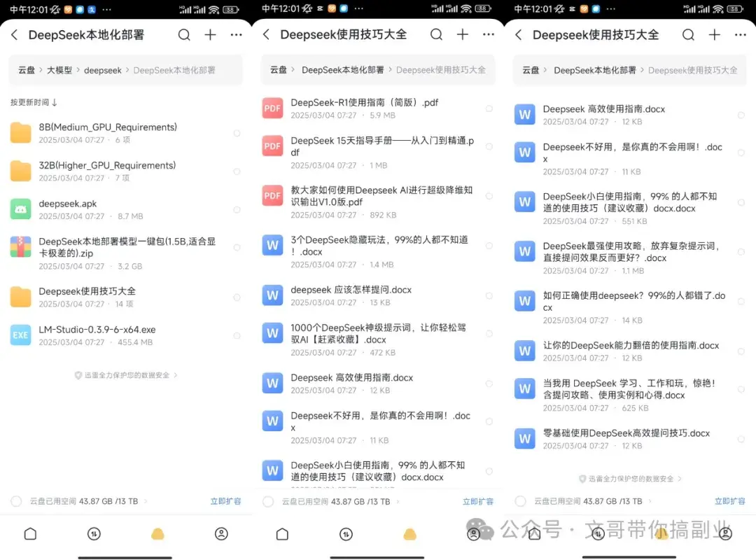Tap the back arrow in the middle screen
756x560 pixels.
266,34
